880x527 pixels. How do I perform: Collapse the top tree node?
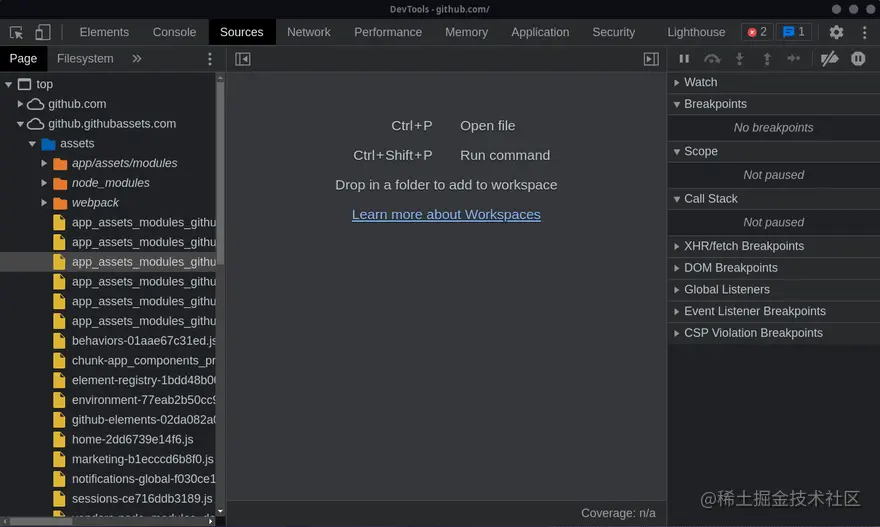tap(8, 84)
